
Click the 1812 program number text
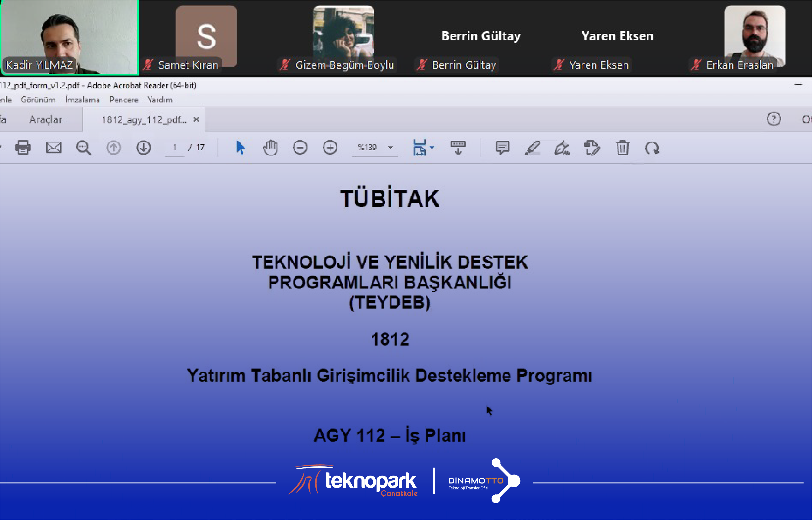[390, 339]
